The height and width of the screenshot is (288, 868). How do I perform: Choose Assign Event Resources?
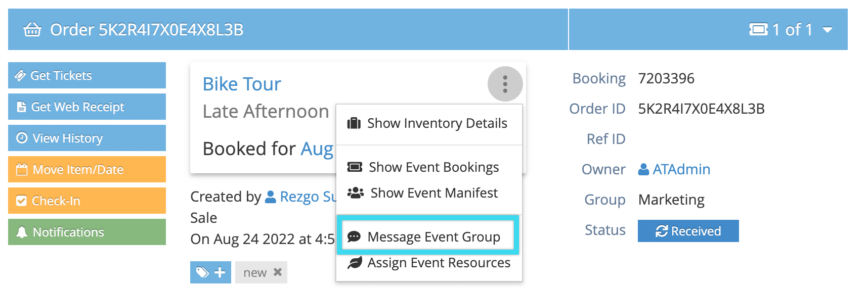(428, 263)
